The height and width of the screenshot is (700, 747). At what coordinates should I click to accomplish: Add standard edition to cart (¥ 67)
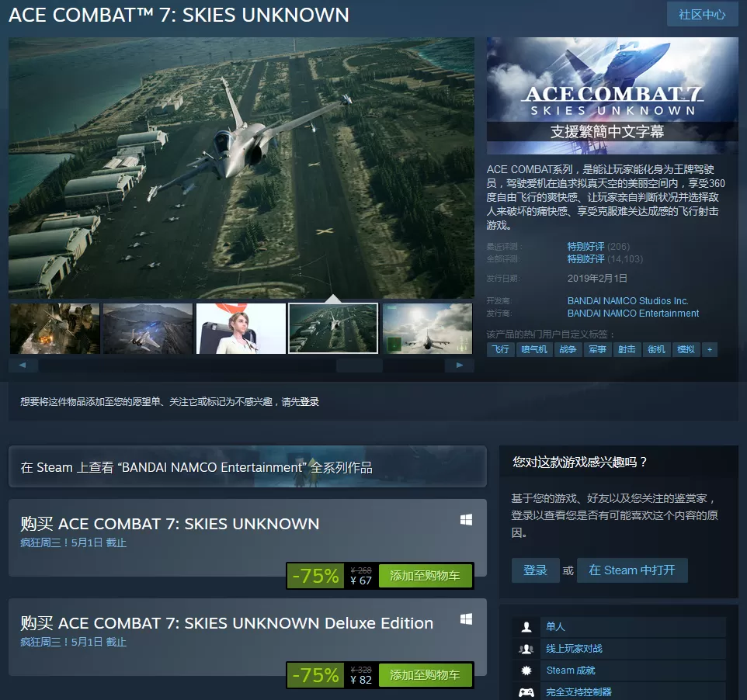[x=425, y=576]
